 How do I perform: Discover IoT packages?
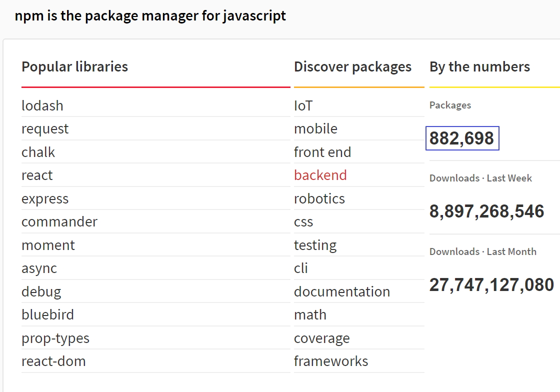[303, 106]
